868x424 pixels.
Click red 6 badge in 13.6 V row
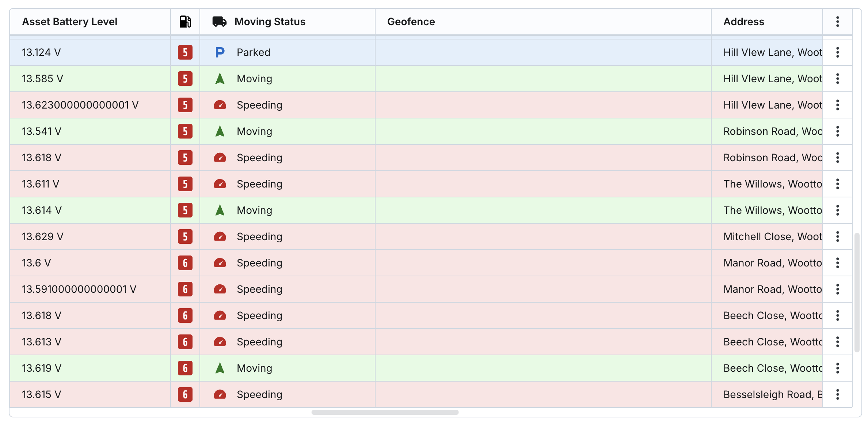coord(185,263)
